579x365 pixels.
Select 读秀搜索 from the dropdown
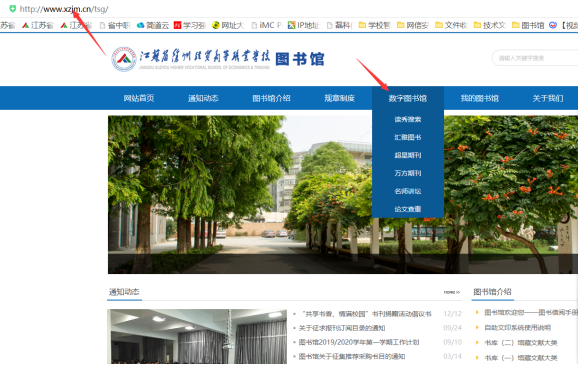click(408, 119)
